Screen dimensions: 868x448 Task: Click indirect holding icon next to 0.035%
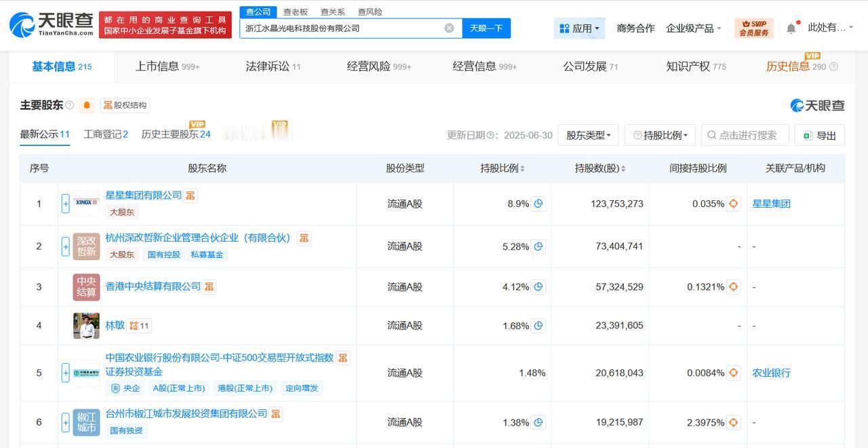734,204
